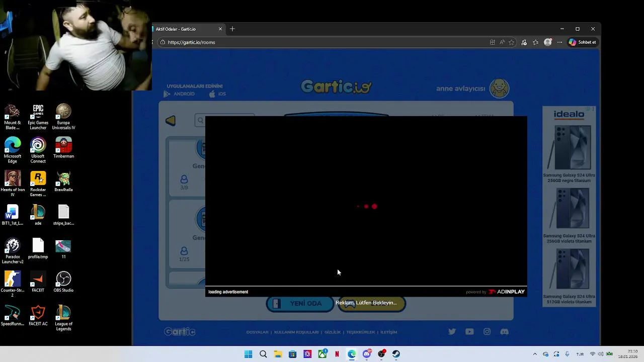Launch League of Legends shortcut
Image resolution: width=644 pixels, height=362 pixels.
tap(63, 318)
